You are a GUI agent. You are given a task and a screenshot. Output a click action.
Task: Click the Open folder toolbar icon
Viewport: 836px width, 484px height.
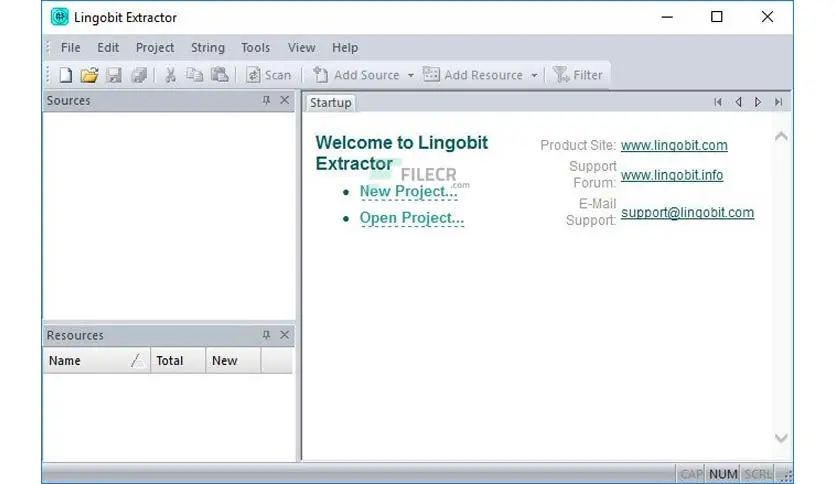(89, 75)
